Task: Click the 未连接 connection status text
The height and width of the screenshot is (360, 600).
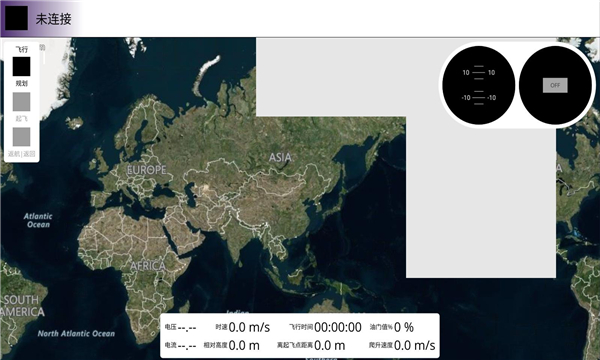Action: click(54, 19)
